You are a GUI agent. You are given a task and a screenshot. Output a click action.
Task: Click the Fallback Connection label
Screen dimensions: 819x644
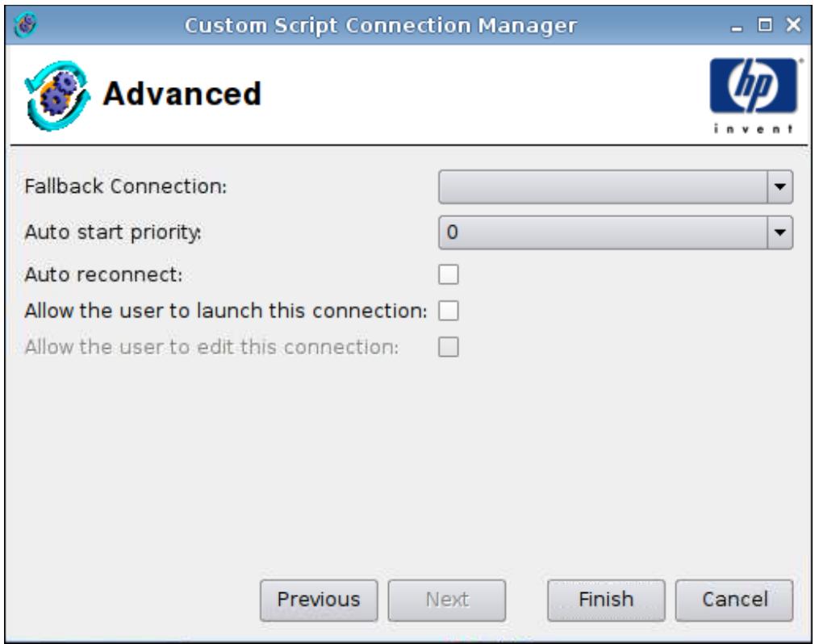(125, 186)
